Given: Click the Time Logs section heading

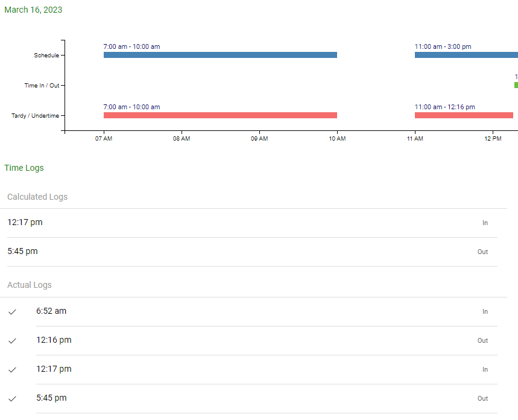Looking at the screenshot, I should point(24,168).
